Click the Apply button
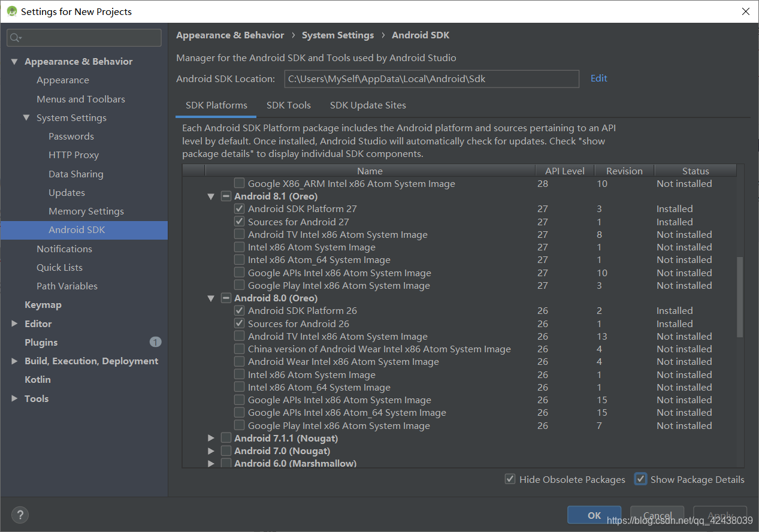This screenshot has width=759, height=532. click(x=720, y=515)
